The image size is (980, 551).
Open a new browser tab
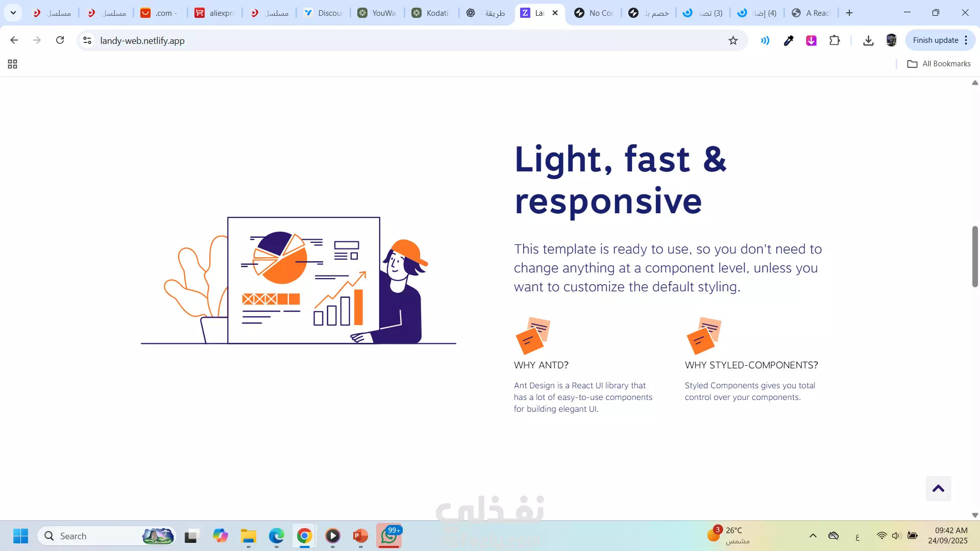[849, 13]
